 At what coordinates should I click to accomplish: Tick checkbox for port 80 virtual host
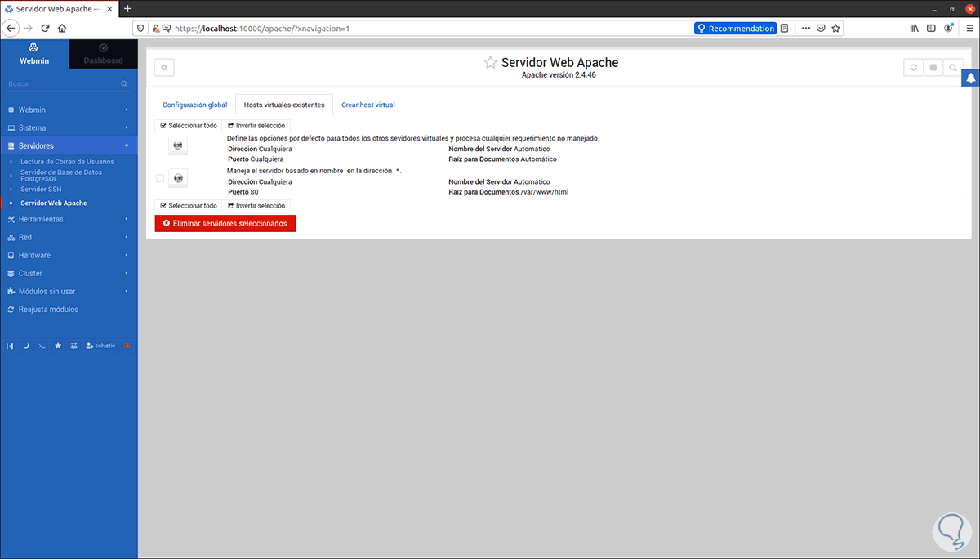[160, 178]
